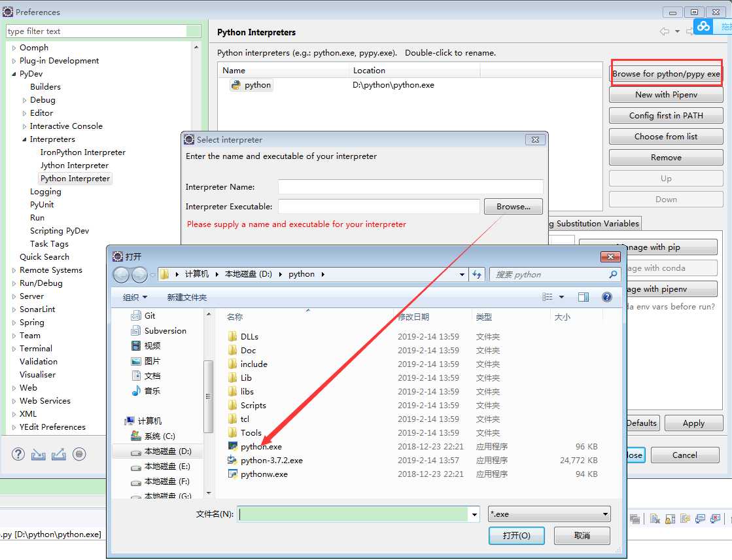Open help in Preferences bottom bar
This screenshot has width=732, height=560.
pyautogui.click(x=18, y=454)
